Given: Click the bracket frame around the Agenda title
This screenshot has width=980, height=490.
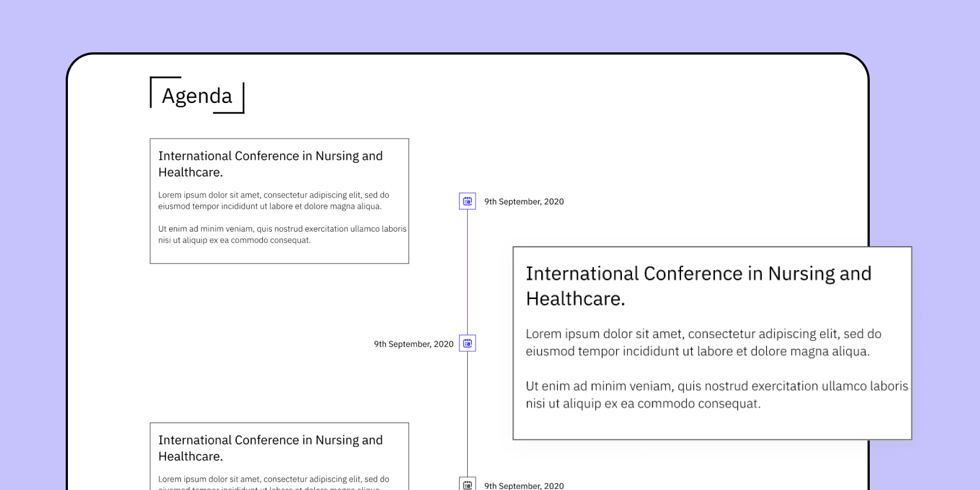Looking at the screenshot, I should (151, 92).
